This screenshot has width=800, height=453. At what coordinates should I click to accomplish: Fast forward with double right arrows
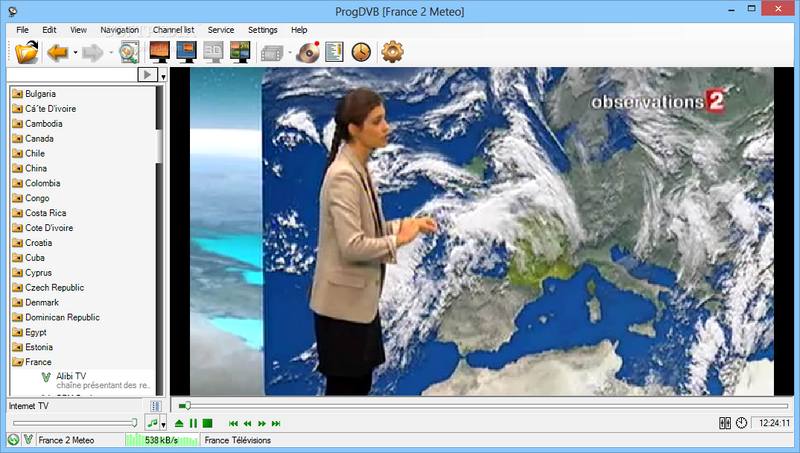(x=262, y=423)
